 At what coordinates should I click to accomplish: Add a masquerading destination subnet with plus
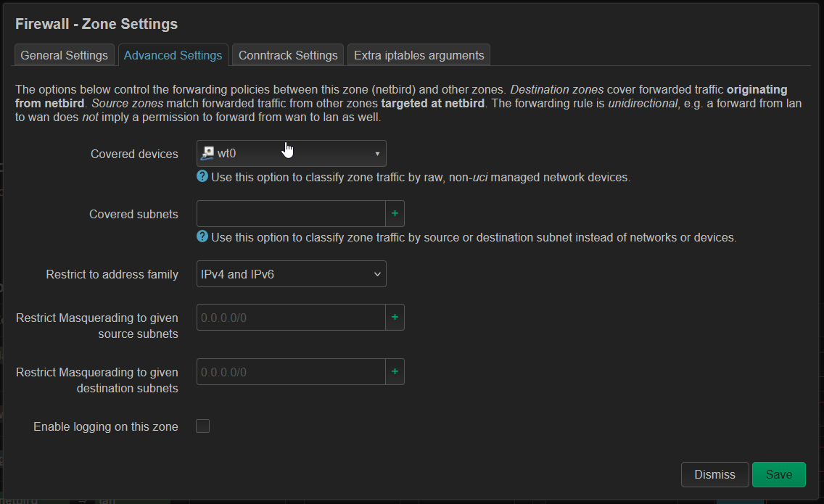click(395, 371)
